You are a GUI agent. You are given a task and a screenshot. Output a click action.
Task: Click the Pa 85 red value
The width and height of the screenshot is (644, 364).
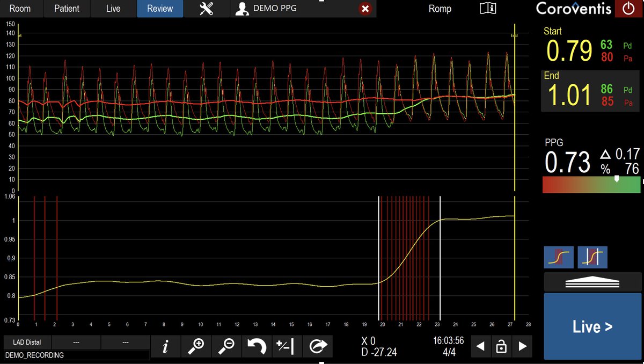[x=607, y=101]
